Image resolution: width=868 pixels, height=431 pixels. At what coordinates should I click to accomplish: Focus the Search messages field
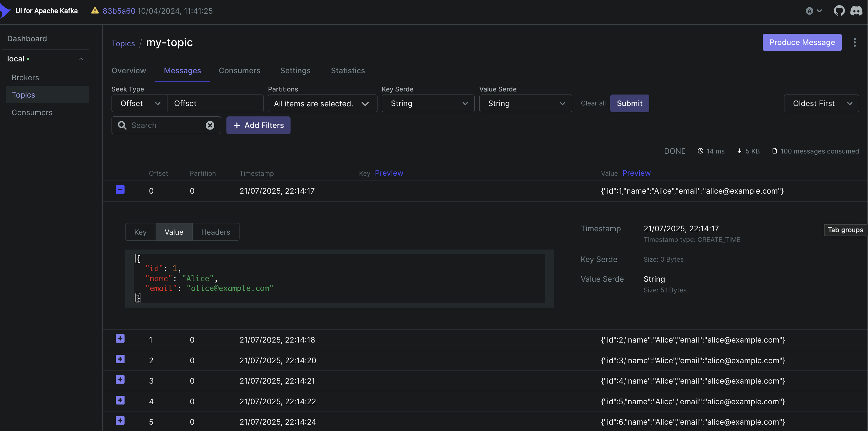[x=167, y=125]
